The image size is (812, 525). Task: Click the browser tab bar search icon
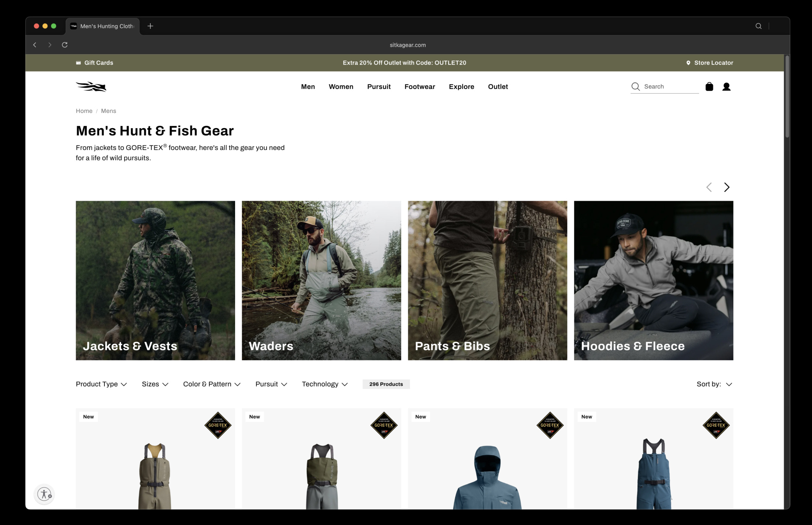[x=758, y=26]
